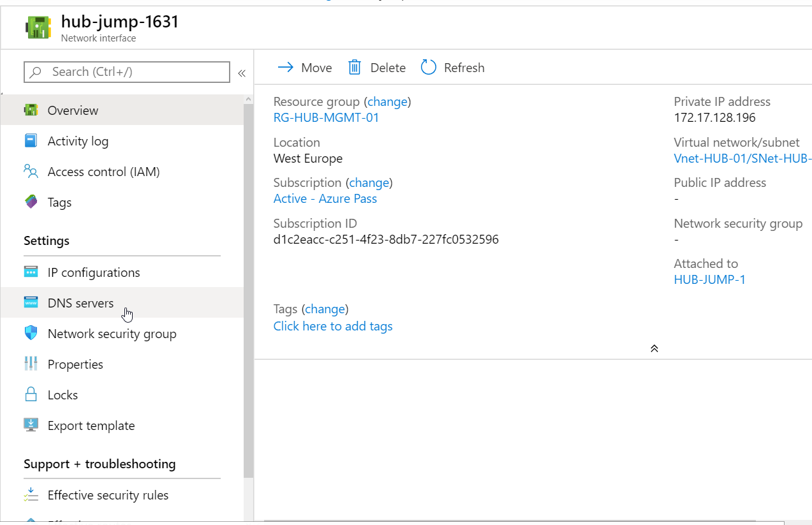This screenshot has width=812, height=525.
Task: Open the Locks settings item
Action: 122,395
